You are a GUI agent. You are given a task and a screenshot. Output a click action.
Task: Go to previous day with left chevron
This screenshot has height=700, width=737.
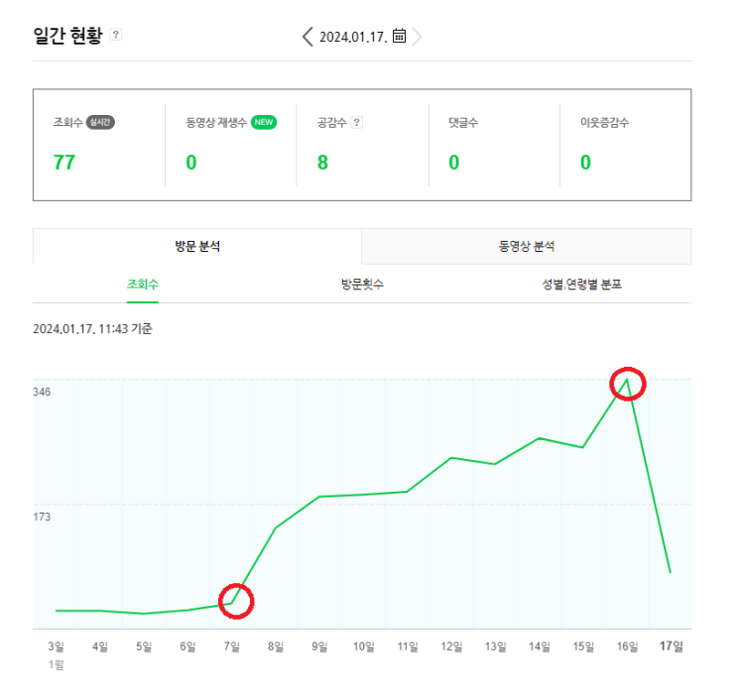307,36
